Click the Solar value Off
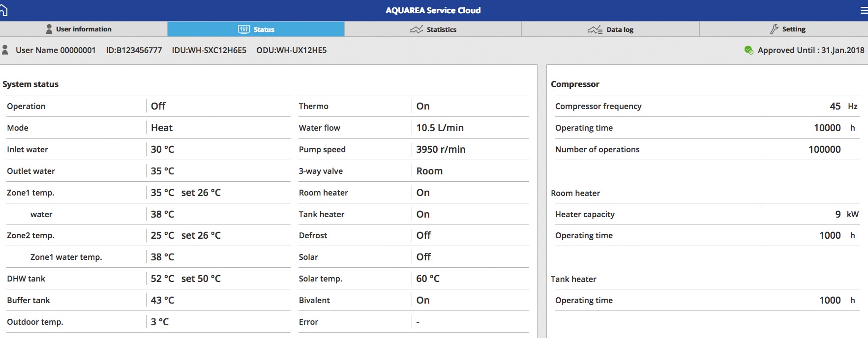 [x=423, y=257]
